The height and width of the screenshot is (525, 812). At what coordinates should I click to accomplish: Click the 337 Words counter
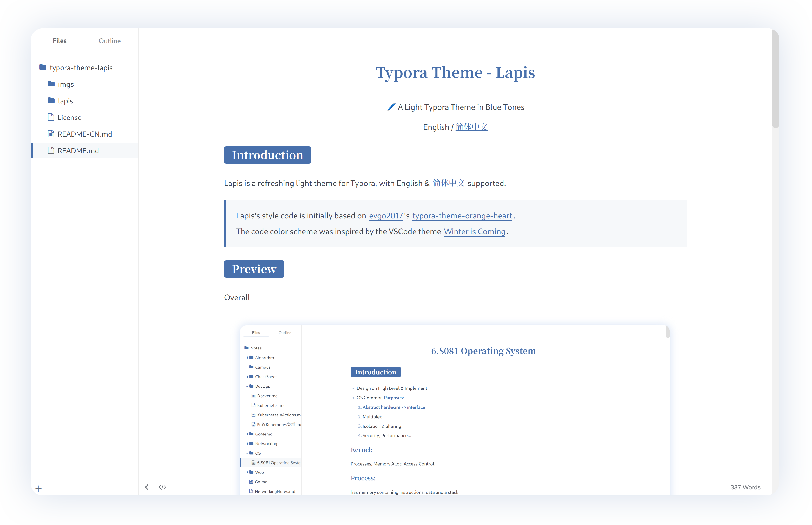[x=745, y=487]
